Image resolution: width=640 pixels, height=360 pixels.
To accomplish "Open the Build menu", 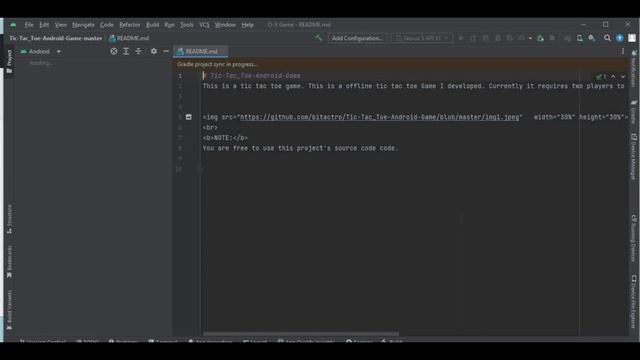I will click(x=152, y=25).
